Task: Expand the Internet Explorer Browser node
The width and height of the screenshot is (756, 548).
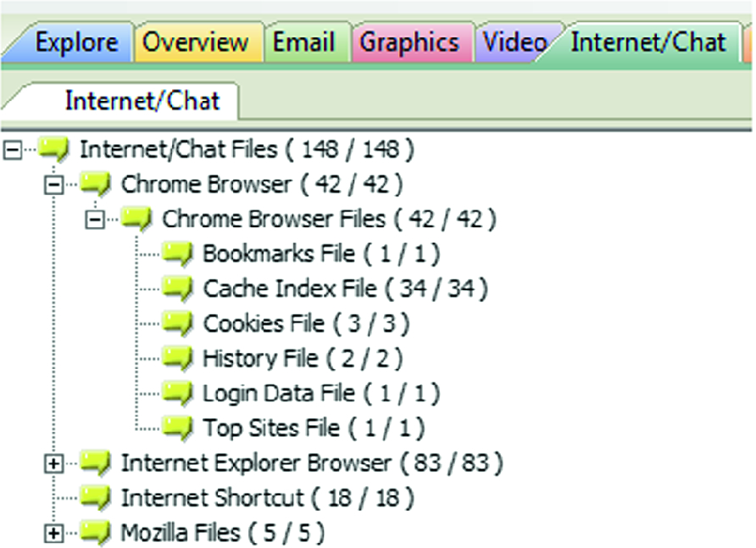Action: click(x=54, y=464)
